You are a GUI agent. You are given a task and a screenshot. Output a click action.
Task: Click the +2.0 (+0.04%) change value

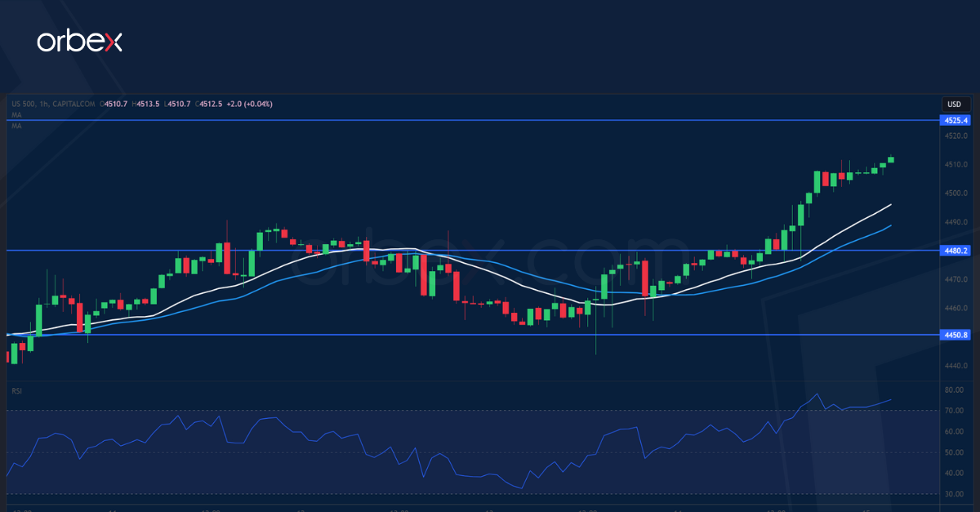(x=250, y=104)
